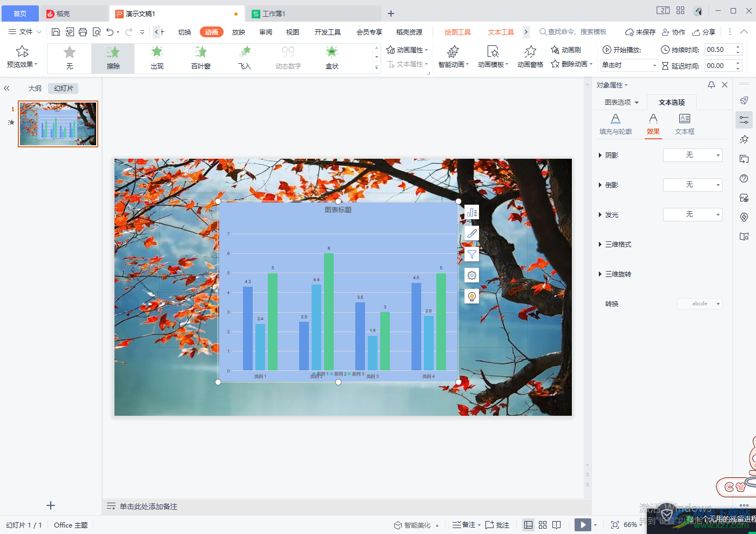The image size is (756, 534).
Task: Add new slide with plus button
Action: pos(51,505)
